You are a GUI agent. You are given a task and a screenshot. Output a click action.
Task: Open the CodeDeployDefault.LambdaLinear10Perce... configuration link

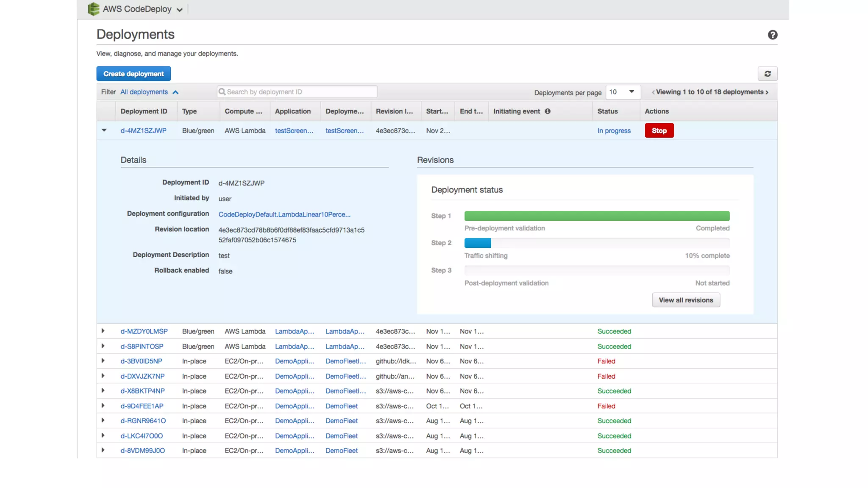284,214
